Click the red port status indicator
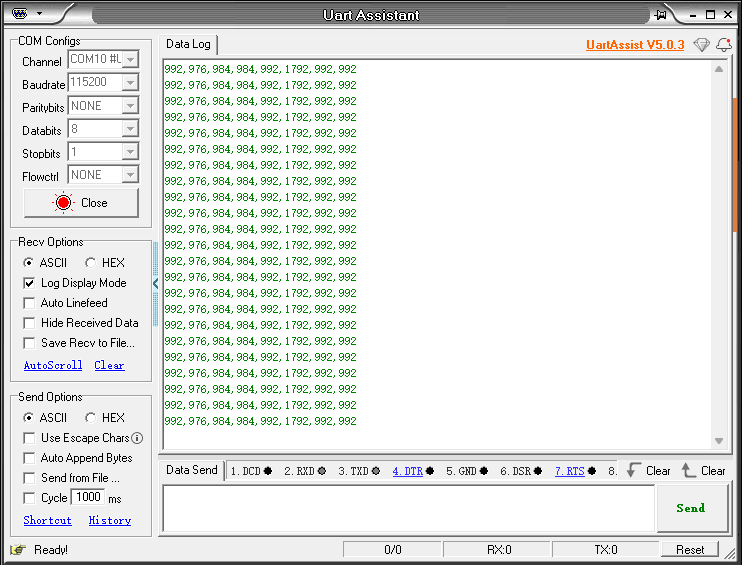742x565 pixels. [x=63, y=203]
